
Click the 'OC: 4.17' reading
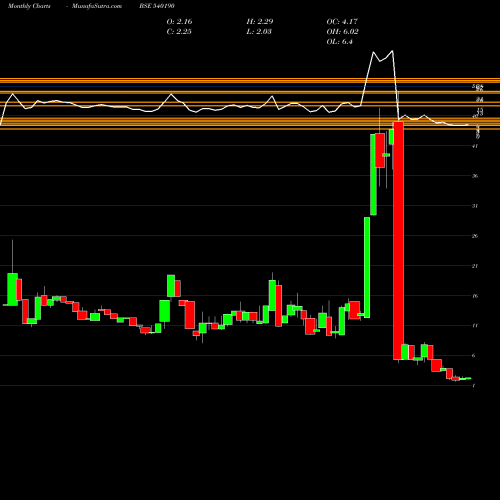click(342, 22)
